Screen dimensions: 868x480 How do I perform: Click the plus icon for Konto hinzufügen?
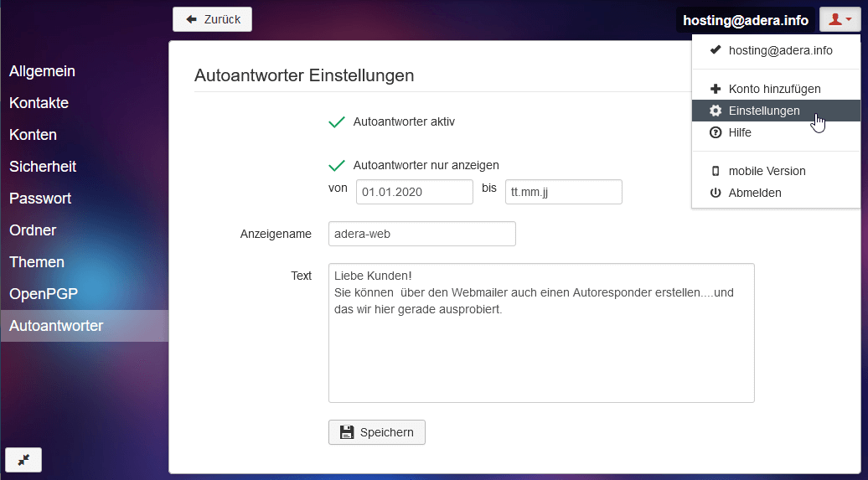coord(716,89)
